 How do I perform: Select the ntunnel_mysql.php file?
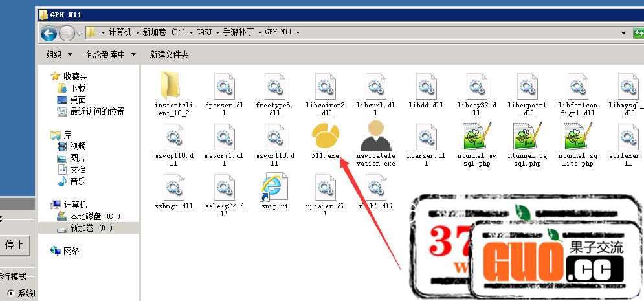point(477,137)
